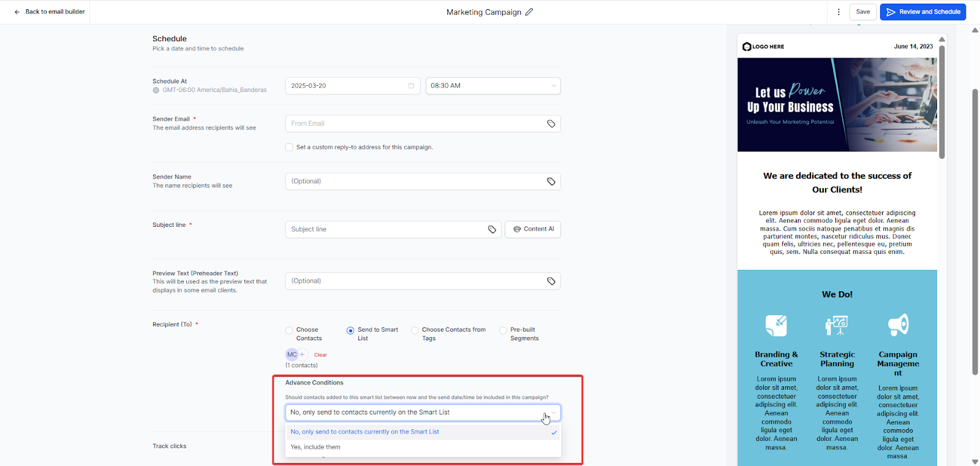Open the calendar icon in the date field
Viewport: 980px width, 466px height.
click(x=411, y=86)
